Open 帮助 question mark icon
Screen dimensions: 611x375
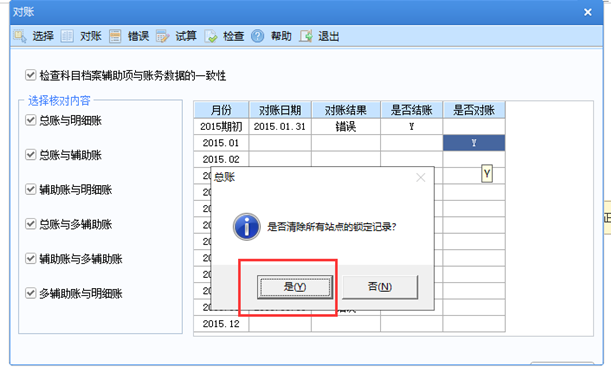coord(258,36)
